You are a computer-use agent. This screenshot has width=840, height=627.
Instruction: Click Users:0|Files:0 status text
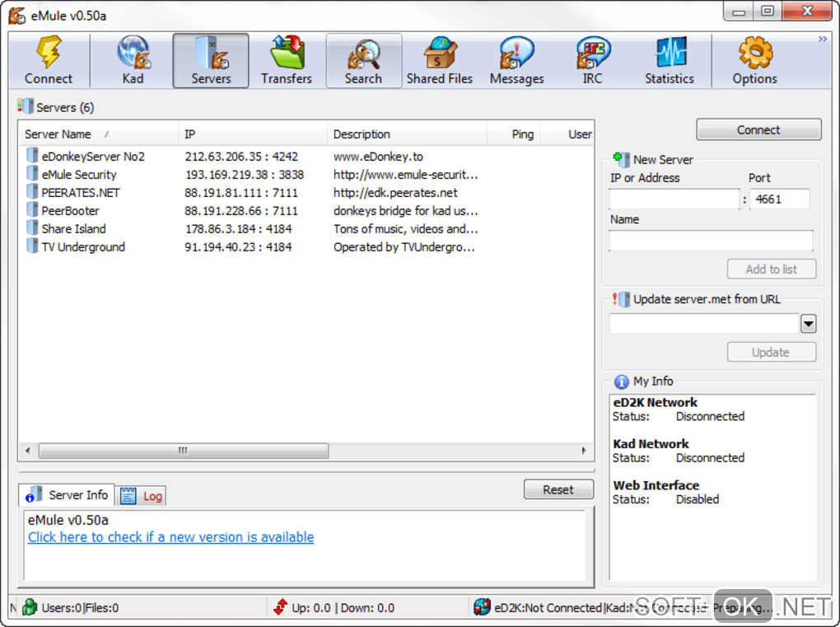pyautogui.click(x=80, y=608)
